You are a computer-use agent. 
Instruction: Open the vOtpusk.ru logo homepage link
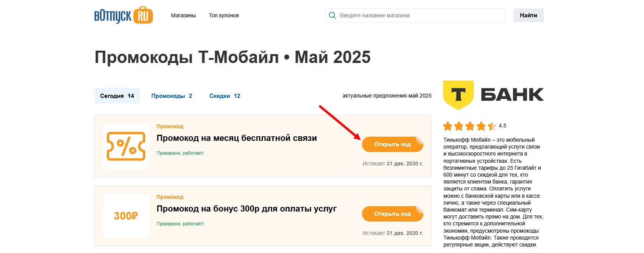click(123, 15)
